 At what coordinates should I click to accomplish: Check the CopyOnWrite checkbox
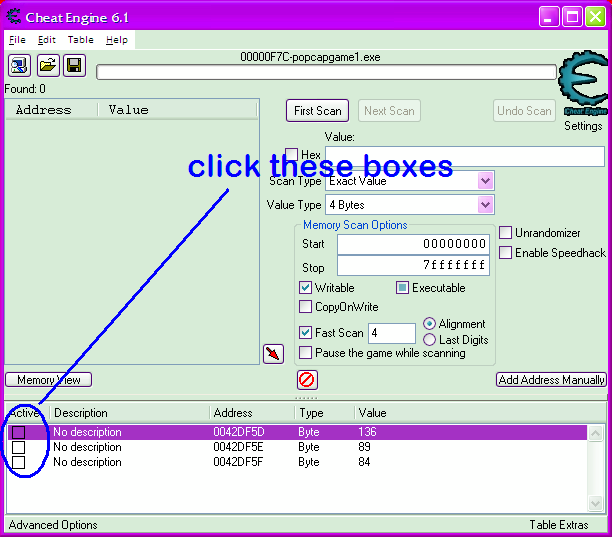click(305, 306)
